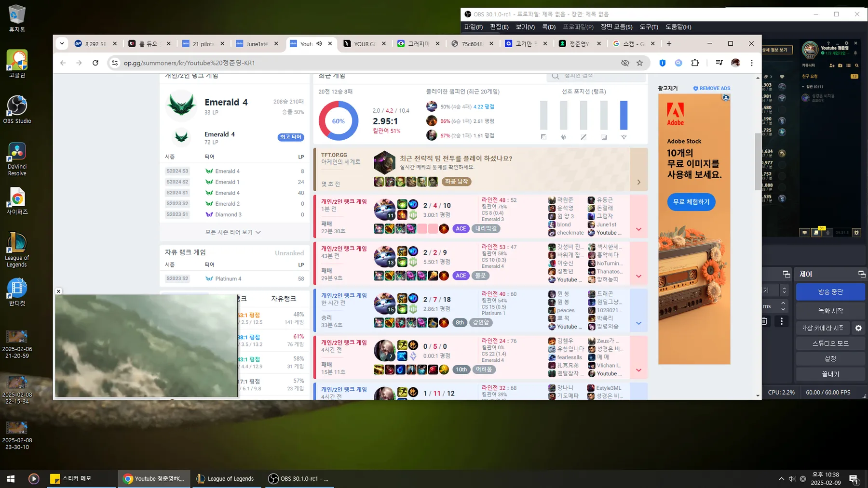868x488 pixels.
Task: Open League client friend search icon
Action: (856, 66)
